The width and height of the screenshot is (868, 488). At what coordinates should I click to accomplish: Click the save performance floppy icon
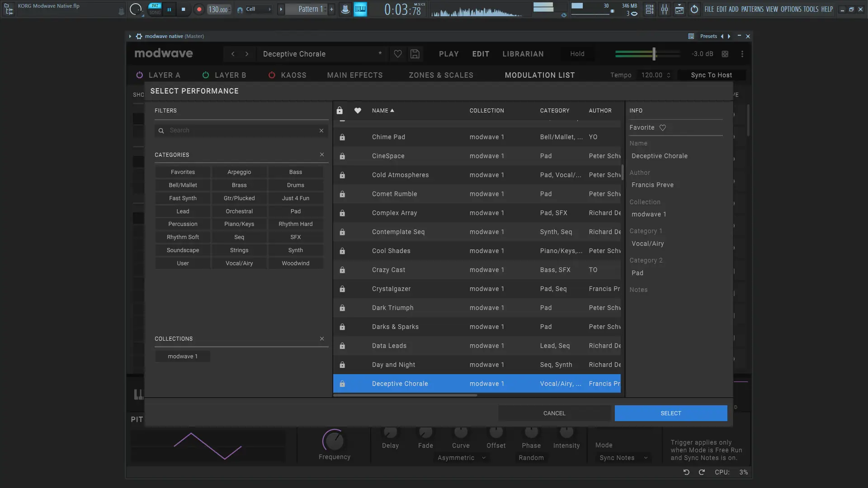point(415,54)
